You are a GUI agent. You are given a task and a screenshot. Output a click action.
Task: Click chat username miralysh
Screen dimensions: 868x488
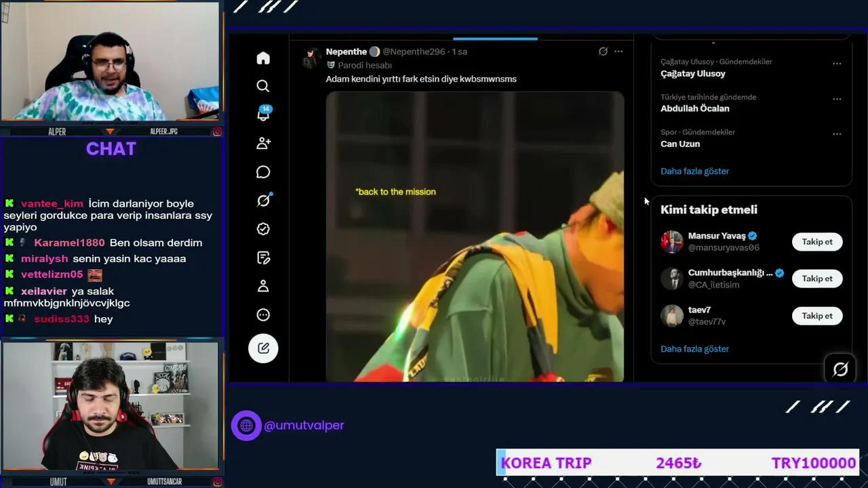45,258
